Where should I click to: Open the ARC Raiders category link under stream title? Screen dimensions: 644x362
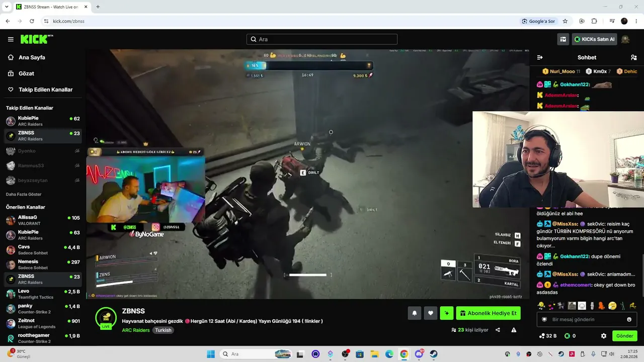(136, 330)
